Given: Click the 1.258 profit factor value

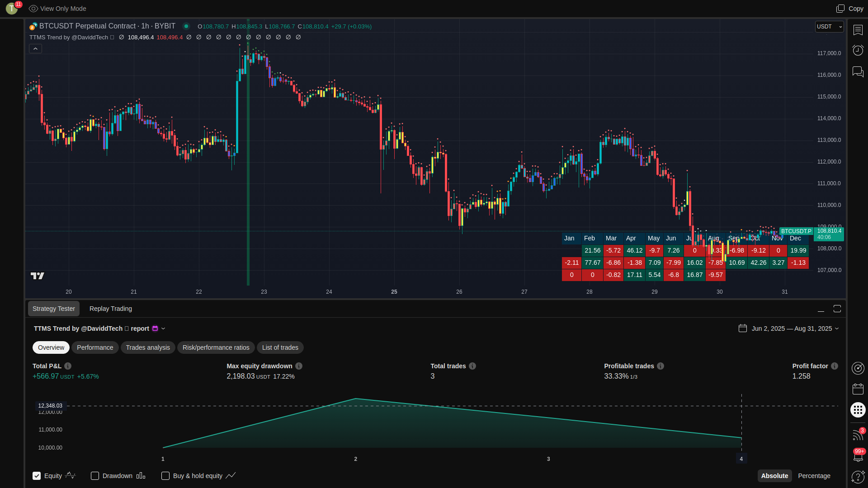Looking at the screenshot, I should [802, 376].
